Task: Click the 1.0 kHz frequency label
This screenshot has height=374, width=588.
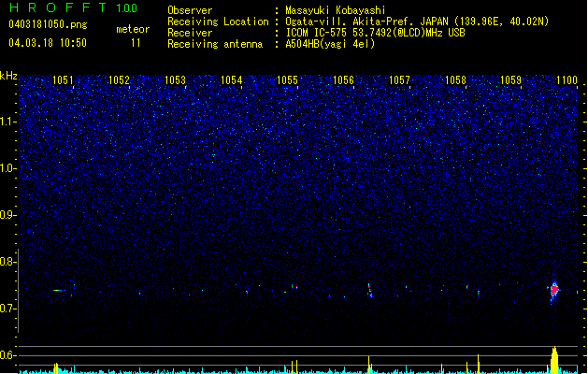Action: (x=8, y=168)
